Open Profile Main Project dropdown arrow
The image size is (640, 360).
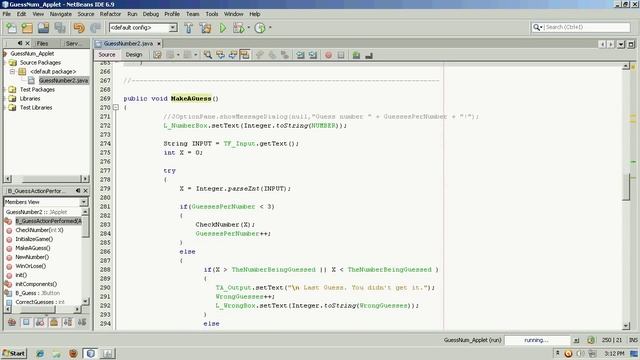pos(270,28)
